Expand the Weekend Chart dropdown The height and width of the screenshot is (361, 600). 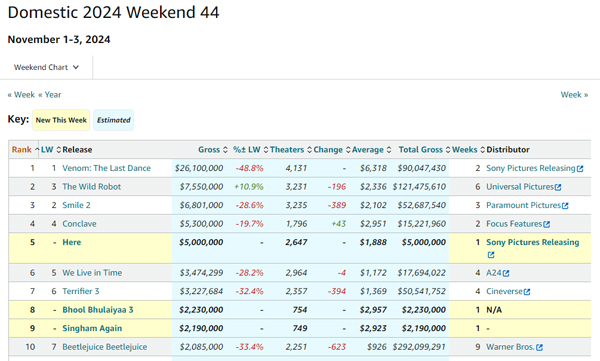pyautogui.click(x=46, y=67)
